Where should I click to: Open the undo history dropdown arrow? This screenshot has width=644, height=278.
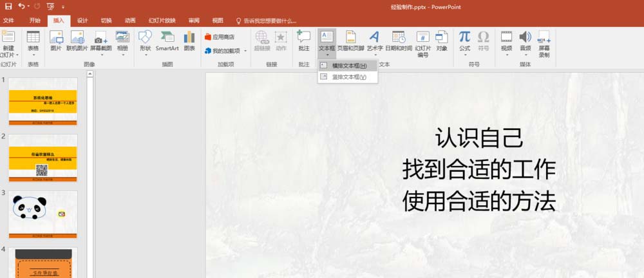tap(28, 7)
